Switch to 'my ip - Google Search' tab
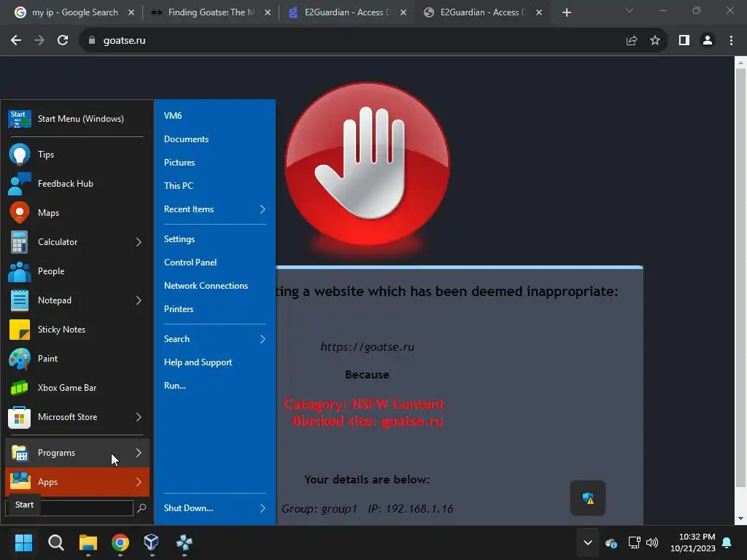Viewport: 747px width, 560px height. pos(75,12)
